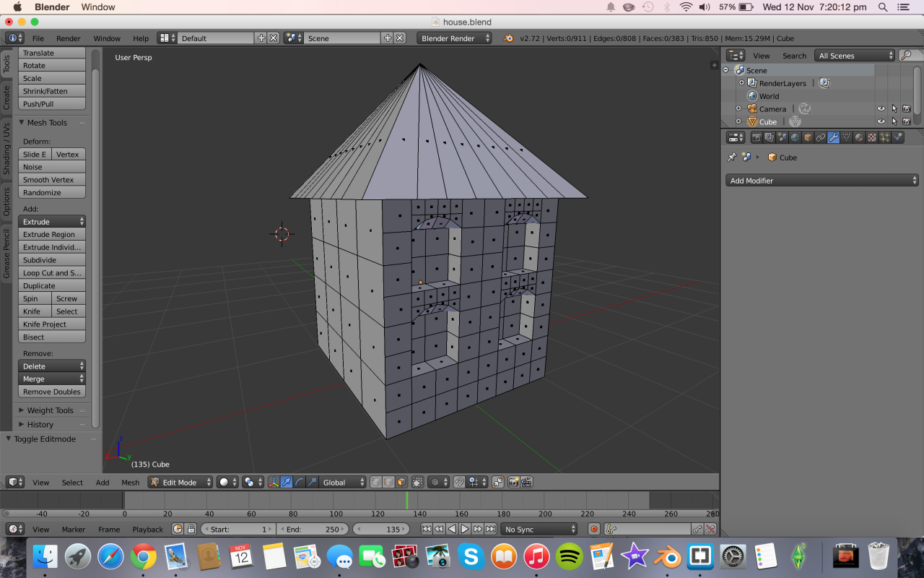Open the Global transform orientation dropdown

click(x=343, y=482)
